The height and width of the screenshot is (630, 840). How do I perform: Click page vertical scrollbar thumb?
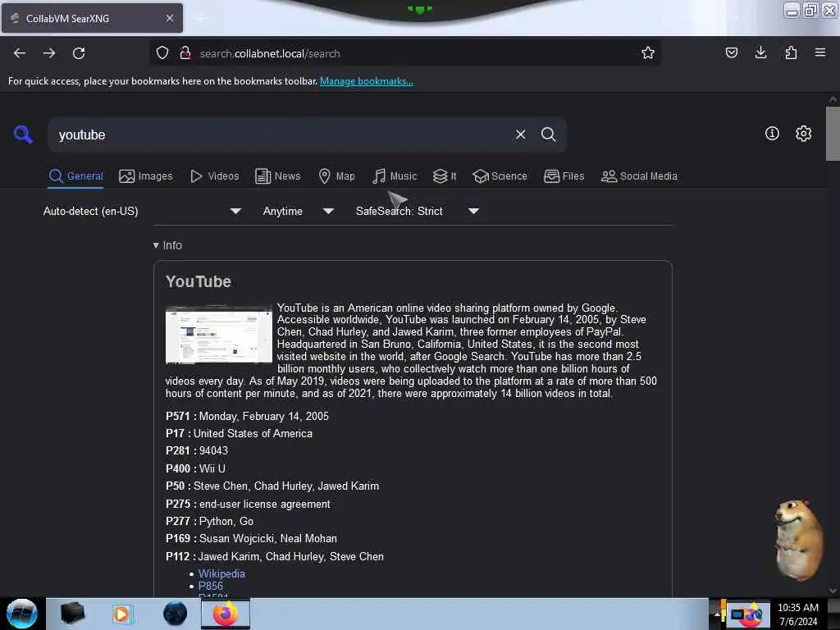833,134
